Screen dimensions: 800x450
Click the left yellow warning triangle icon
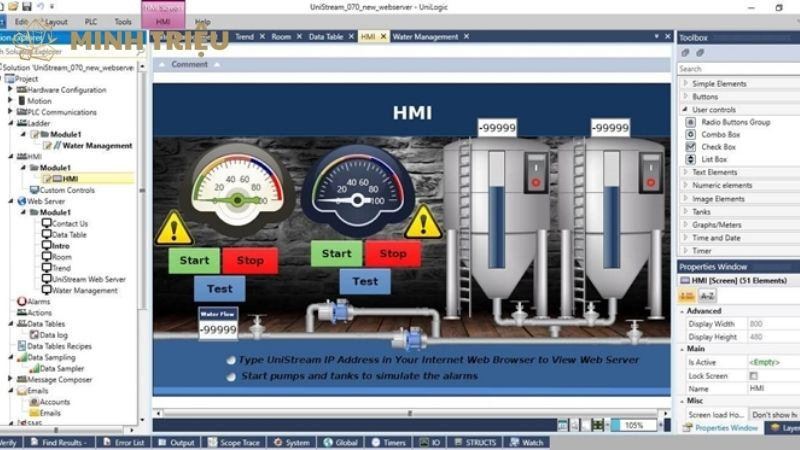pyautogui.click(x=174, y=229)
